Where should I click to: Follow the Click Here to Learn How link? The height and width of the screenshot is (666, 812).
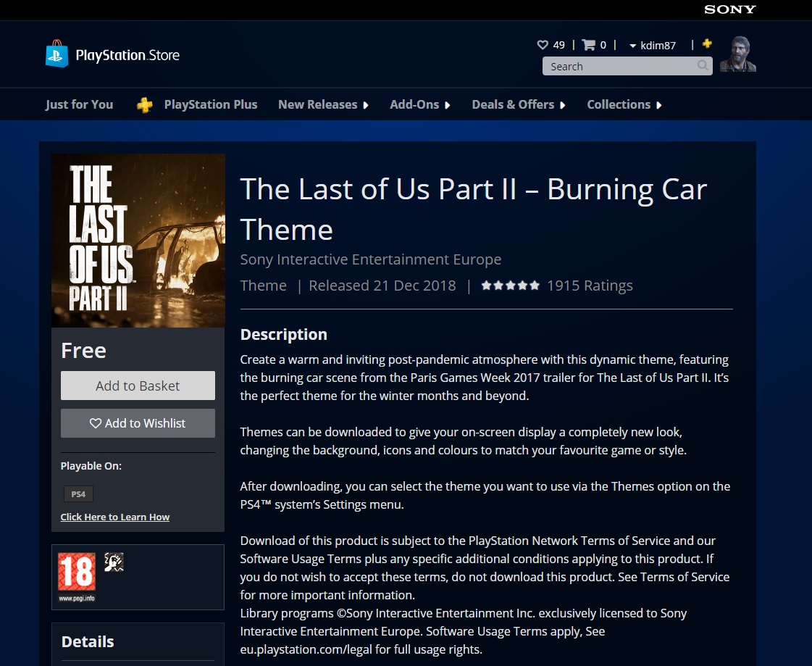[115, 517]
